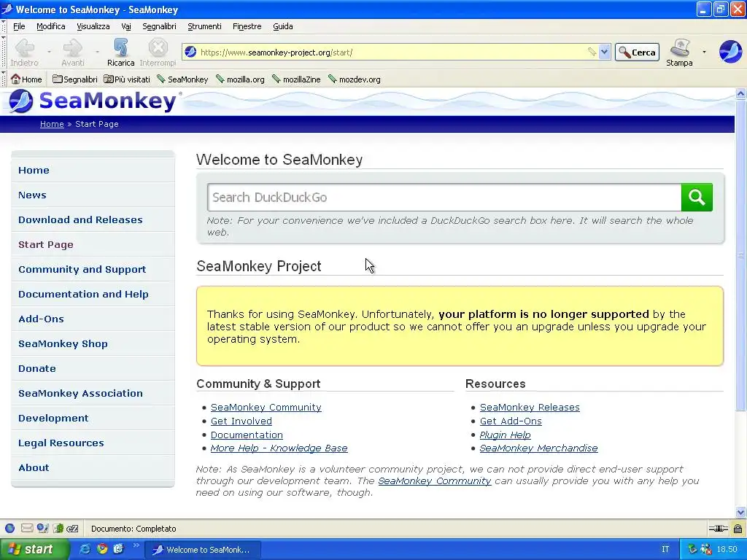Reload the page using Ricarica
The width and height of the screenshot is (747, 560).
pyautogui.click(x=120, y=52)
